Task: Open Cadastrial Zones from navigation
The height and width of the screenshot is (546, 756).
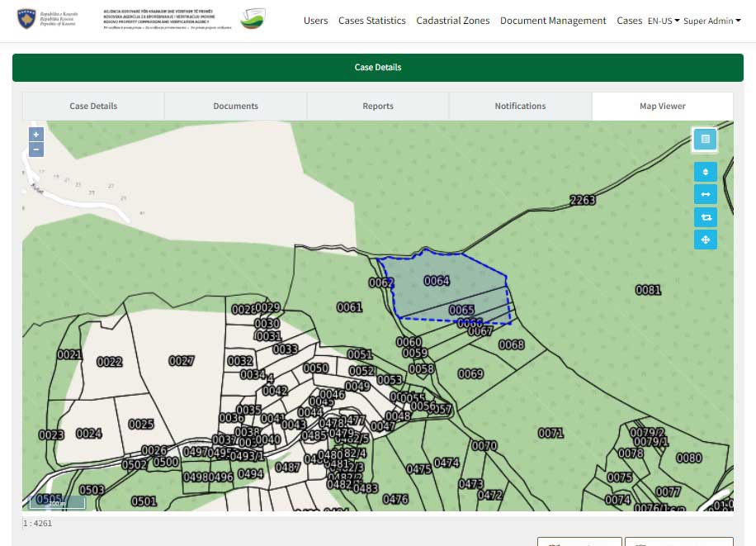Action: coord(452,21)
